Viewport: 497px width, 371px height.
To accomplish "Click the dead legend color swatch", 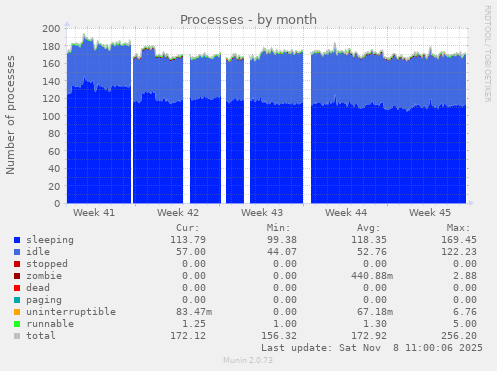I will (x=17, y=288).
